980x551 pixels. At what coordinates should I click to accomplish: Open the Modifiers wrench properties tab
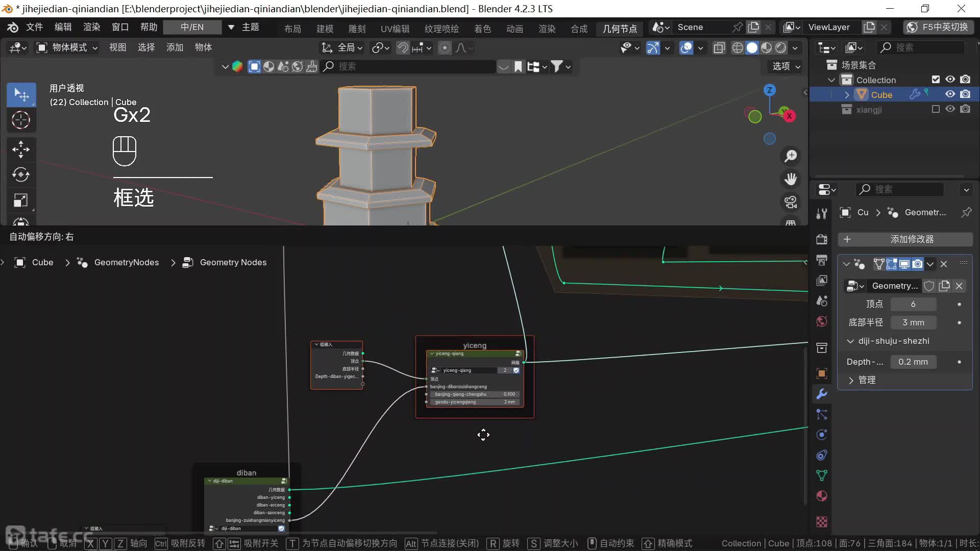click(822, 394)
